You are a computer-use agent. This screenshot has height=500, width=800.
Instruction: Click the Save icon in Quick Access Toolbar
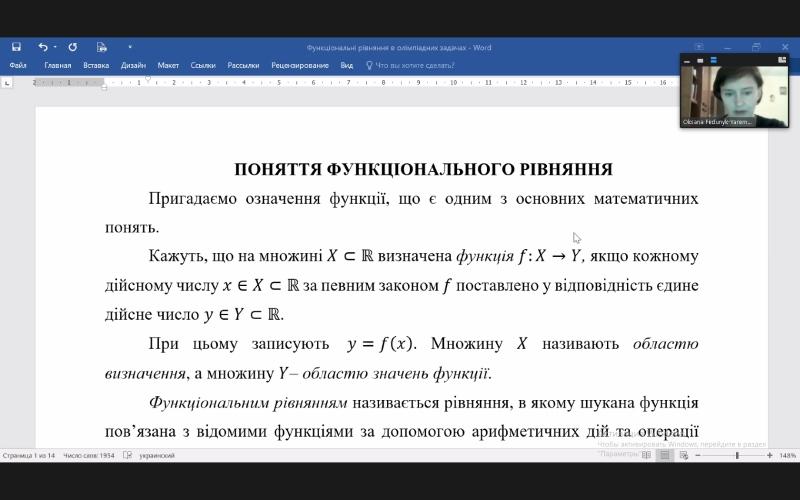(16, 47)
